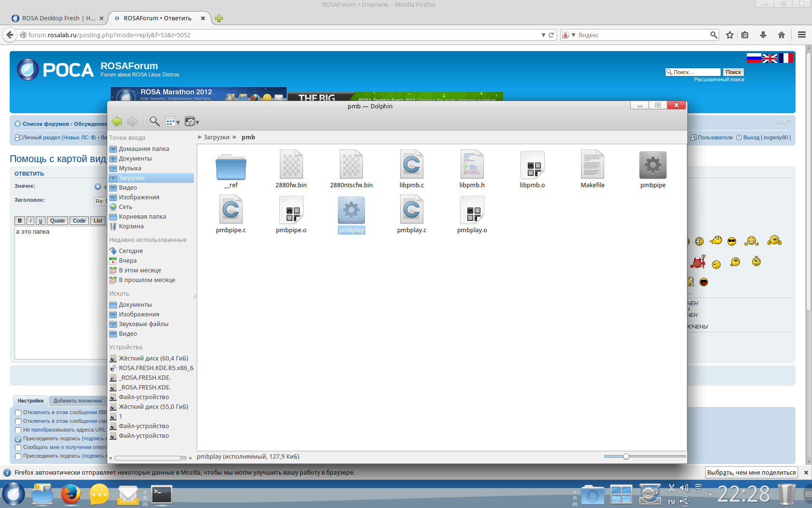Viewport: 812px width, 508px height.
Task: Open the terminal from the taskbar
Action: (161, 494)
